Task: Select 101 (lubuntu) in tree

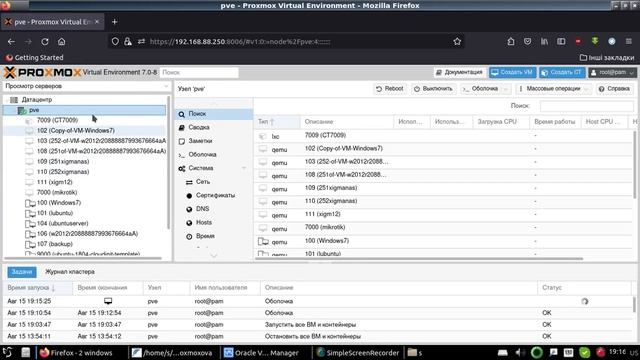Action: point(55,213)
